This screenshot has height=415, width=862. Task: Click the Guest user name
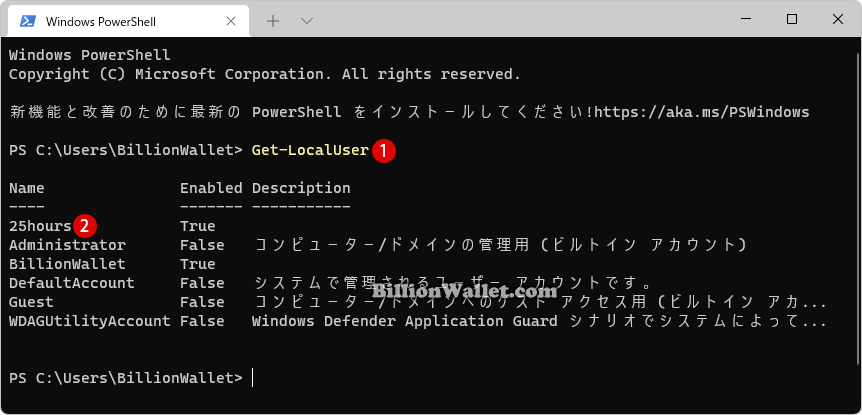[31, 302]
